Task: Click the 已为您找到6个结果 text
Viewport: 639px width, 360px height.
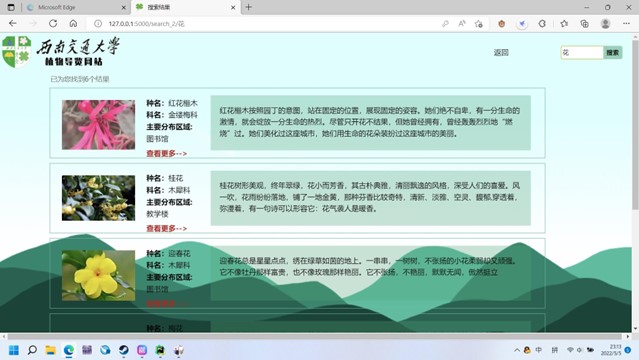Action: tap(80, 79)
